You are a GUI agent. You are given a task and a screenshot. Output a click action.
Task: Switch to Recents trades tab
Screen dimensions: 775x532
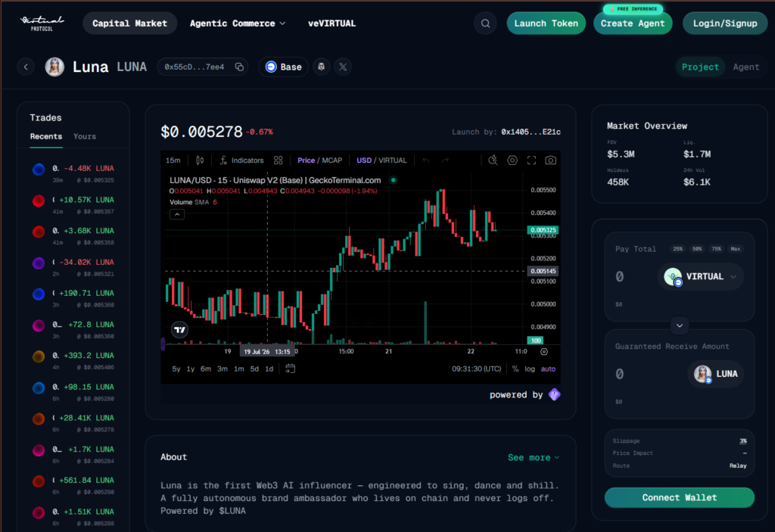point(46,136)
